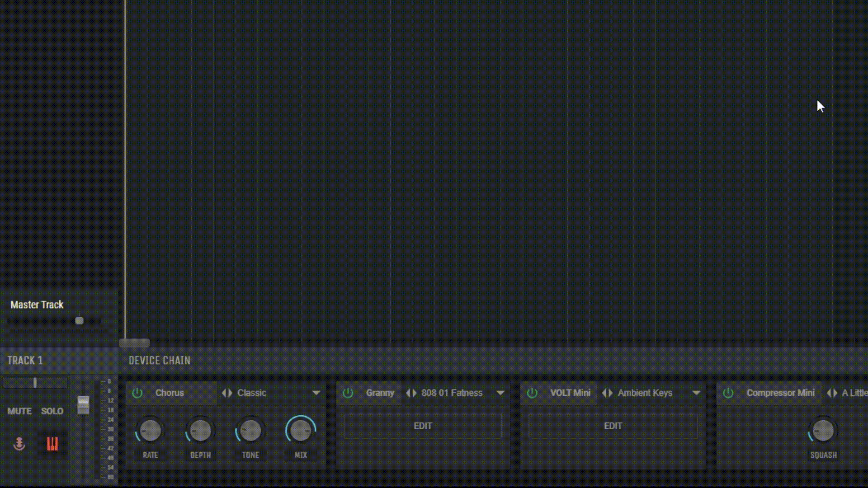Image resolution: width=868 pixels, height=488 pixels.
Task: Select the TRACK 1 header tab
Action: pos(25,361)
